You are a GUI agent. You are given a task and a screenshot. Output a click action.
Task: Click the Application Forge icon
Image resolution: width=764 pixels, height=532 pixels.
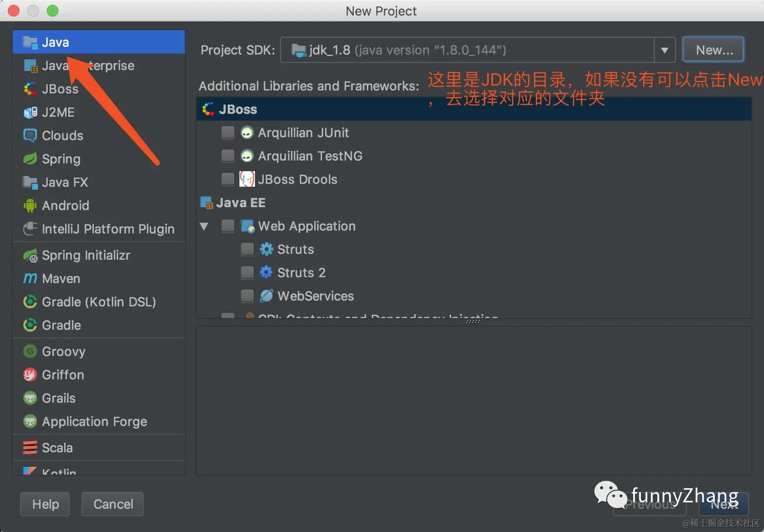click(x=30, y=421)
